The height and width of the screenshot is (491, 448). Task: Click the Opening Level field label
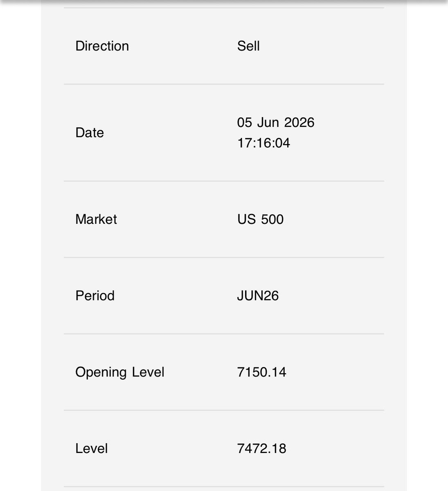[x=120, y=372]
